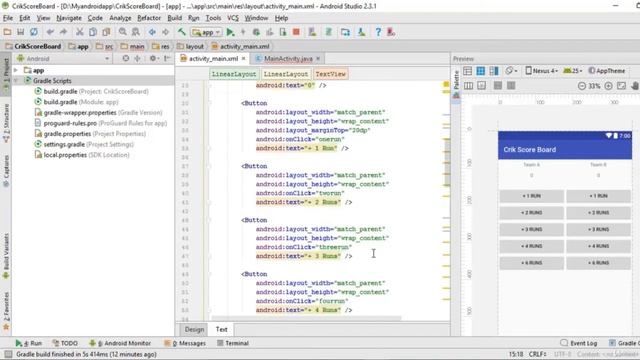Open the Build menu
The height and width of the screenshot is (360, 640).
[174, 18]
